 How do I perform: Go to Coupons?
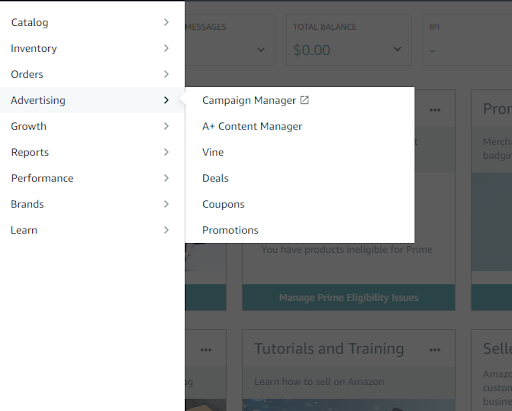[x=223, y=204]
